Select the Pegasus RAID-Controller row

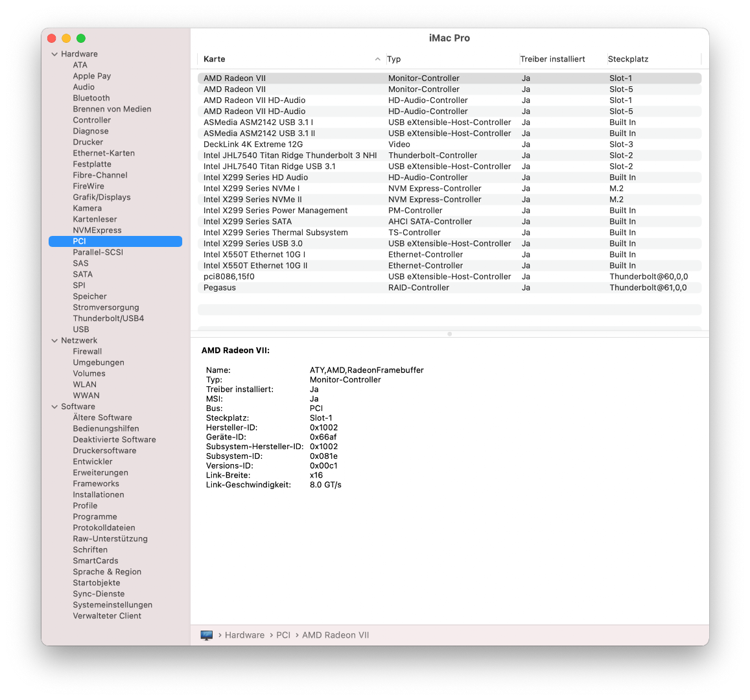click(449, 287)
